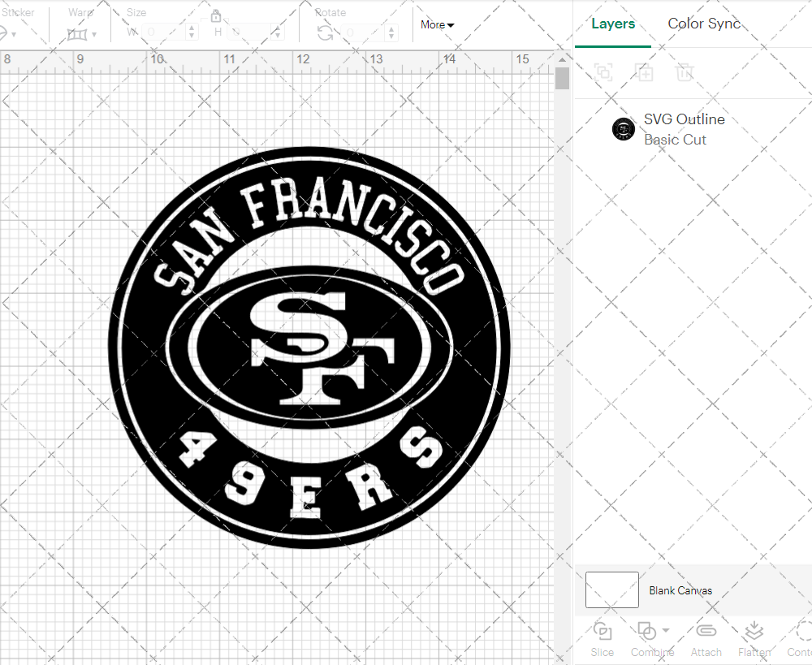Select the San Francisco 49ers logo on canvas
812x665 pixels.
point(309,349)
